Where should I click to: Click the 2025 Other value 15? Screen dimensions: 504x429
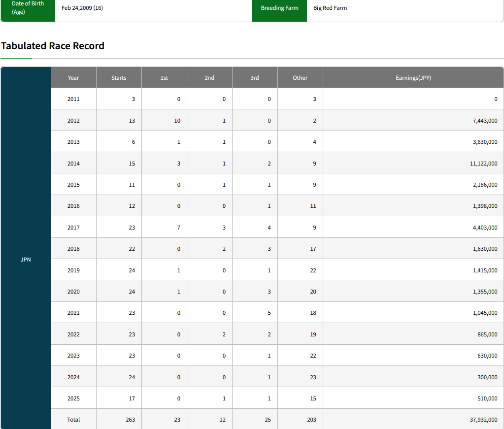click(x=313, y=398)
